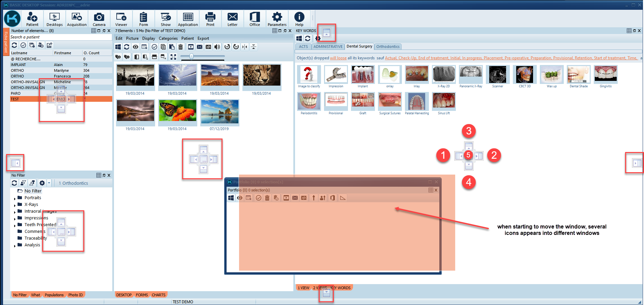This screenshot has width=644, height=305.
Task: Launch the Camera capture tool
Action: pyautogui.click(x=99, y=19)
